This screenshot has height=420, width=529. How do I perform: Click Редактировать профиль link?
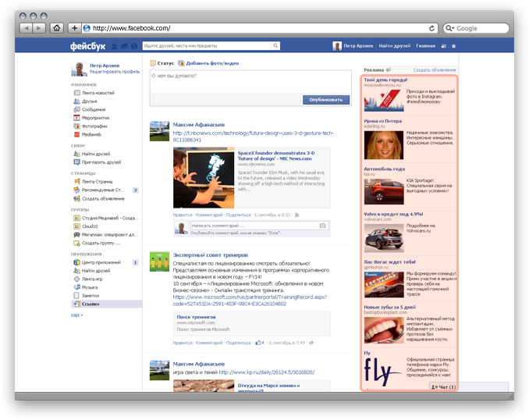[115, 72]
